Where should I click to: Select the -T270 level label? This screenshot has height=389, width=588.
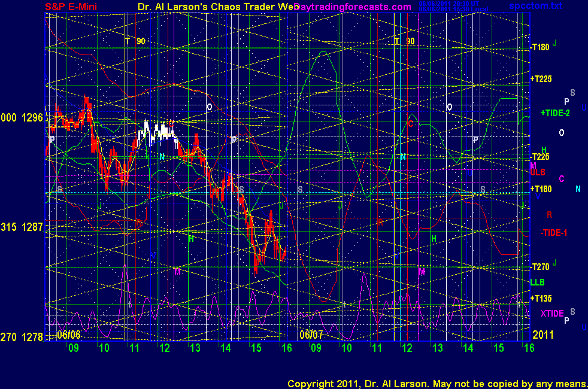point(540,267)
